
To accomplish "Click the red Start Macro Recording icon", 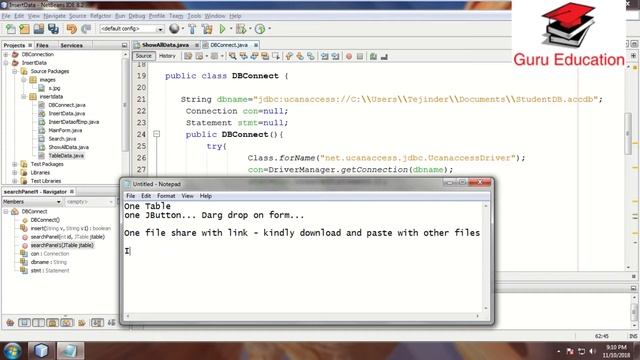I will [349, 56].
